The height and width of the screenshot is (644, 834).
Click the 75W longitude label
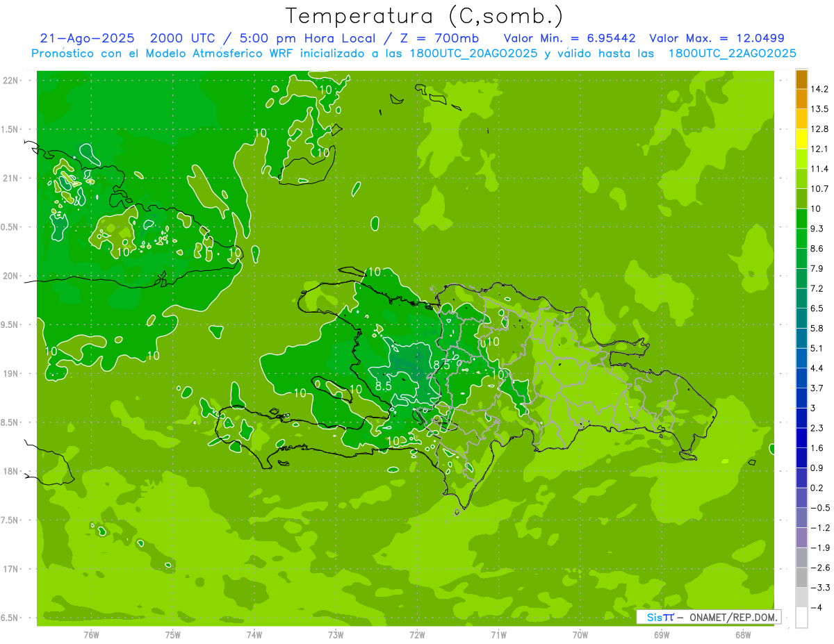click(x=173, y=635)
